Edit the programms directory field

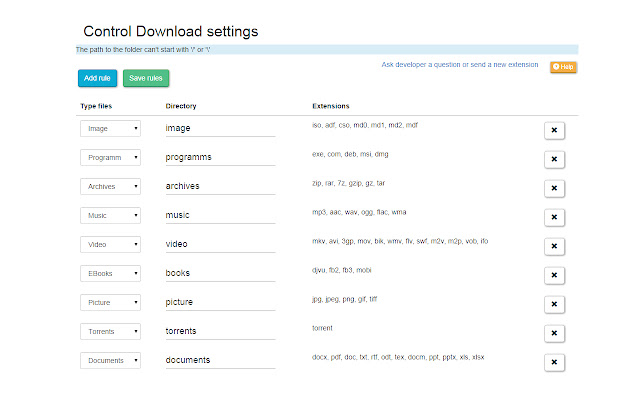coord(219,157)
